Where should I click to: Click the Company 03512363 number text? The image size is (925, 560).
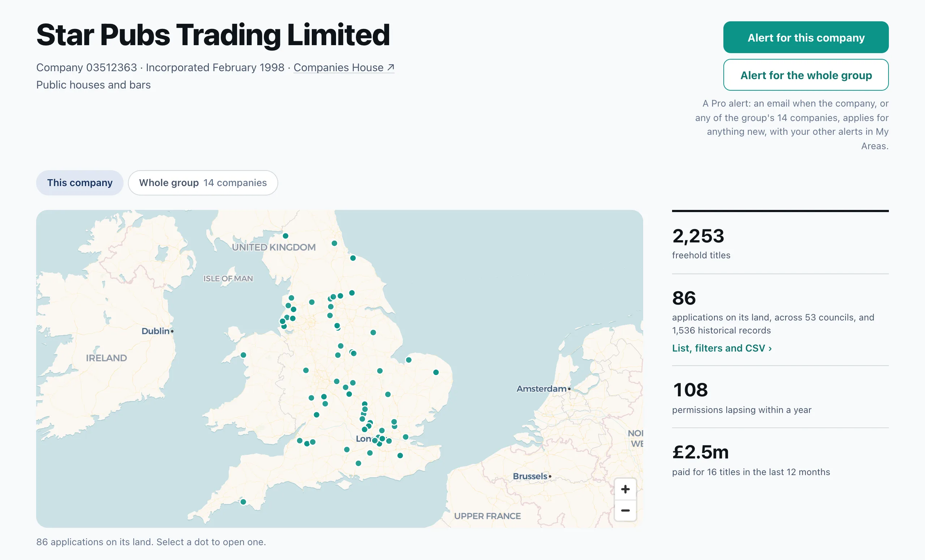click(x=86, y=68)
